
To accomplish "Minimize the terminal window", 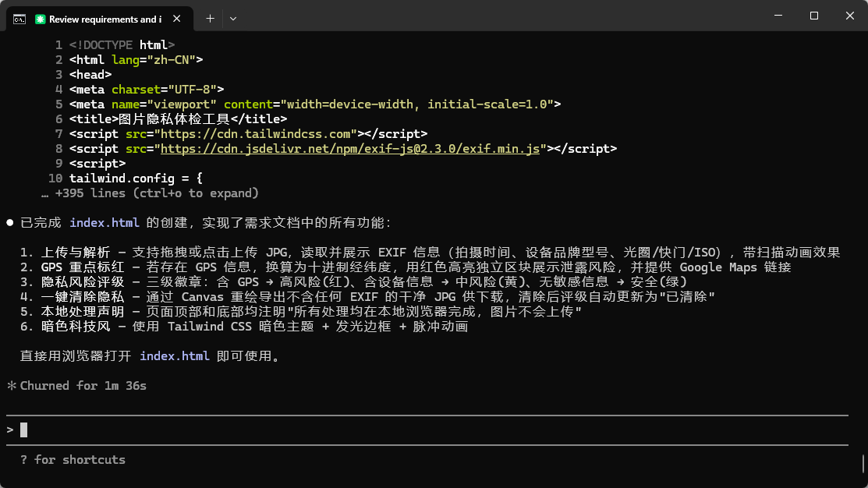I will (x=778, y=16).
